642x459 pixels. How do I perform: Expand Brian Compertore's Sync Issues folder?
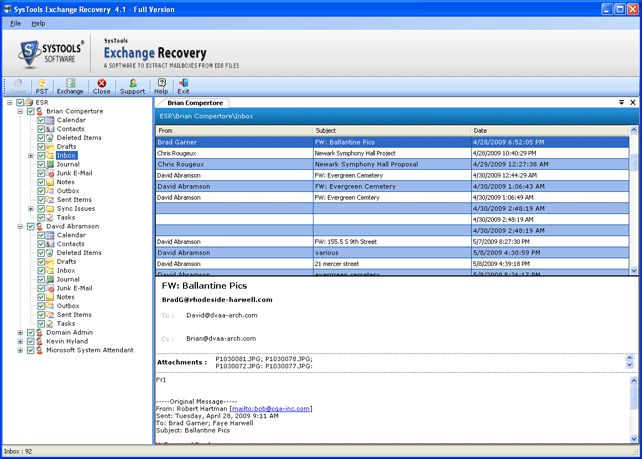point(31,208)
